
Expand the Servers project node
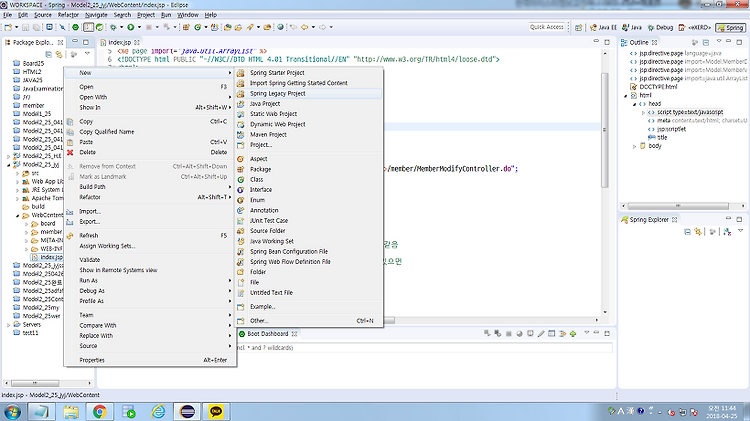[8, 325]
